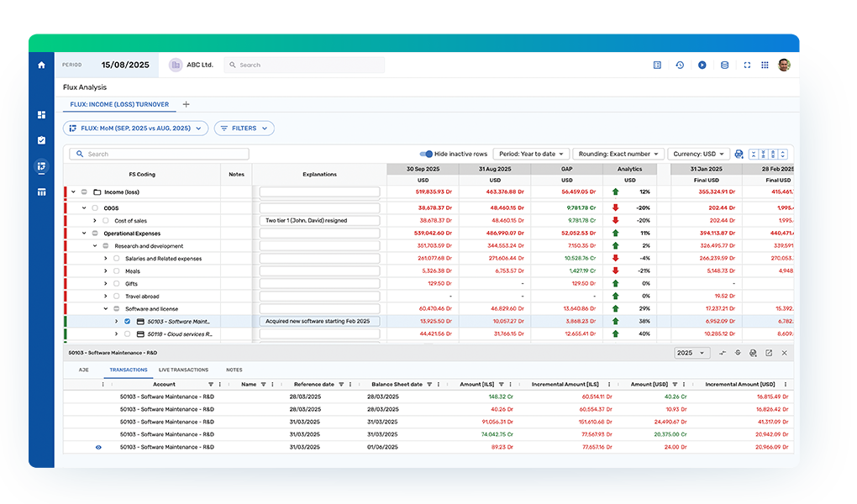Screen dimensions: 857x504
Task: Switch to the Live Transactions tab
Action: [x=183, y=370]
